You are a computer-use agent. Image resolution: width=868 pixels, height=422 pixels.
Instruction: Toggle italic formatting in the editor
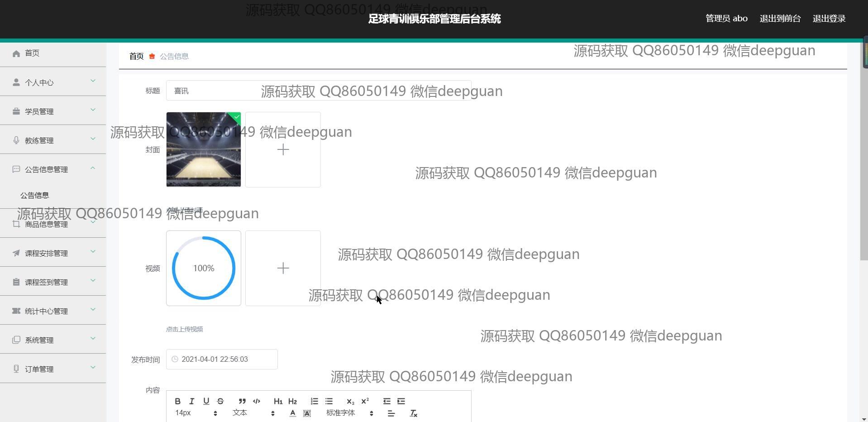(192, 401)
